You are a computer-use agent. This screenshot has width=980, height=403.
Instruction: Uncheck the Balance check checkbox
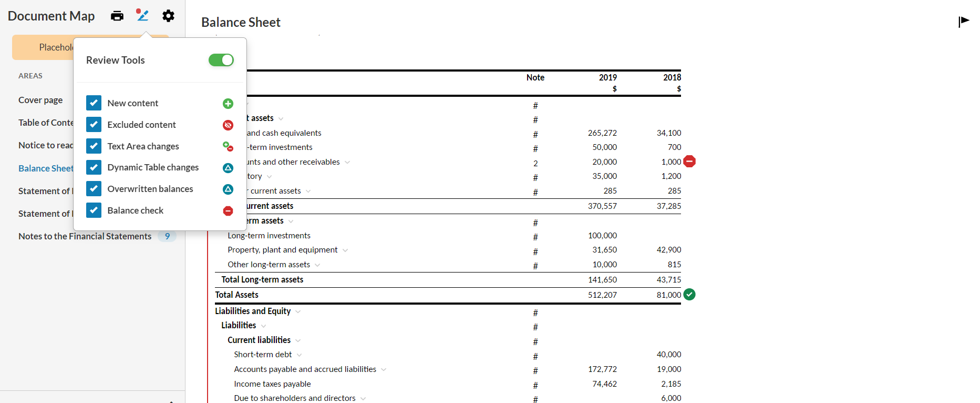click(94, 210)
